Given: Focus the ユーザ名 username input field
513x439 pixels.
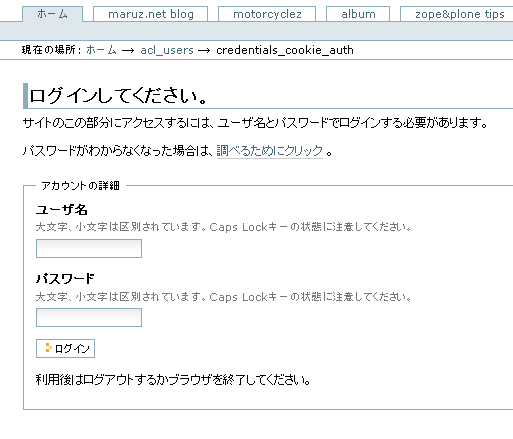Looking at the screenshot, I should (89, 248).
